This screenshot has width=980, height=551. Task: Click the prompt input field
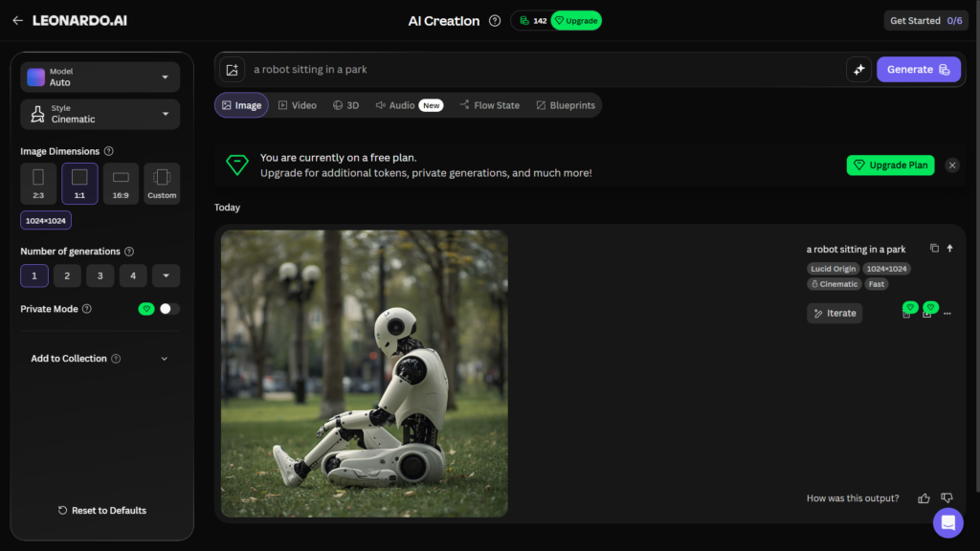coord(544,69)
